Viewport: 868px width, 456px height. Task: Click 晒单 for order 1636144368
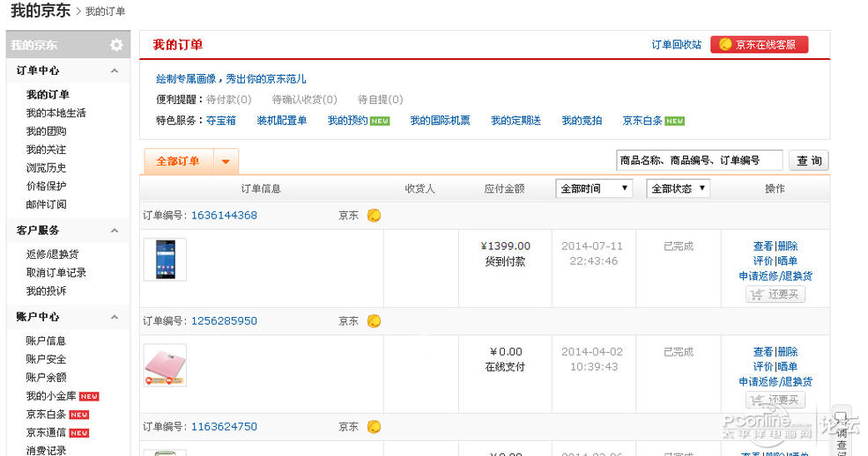788,261
